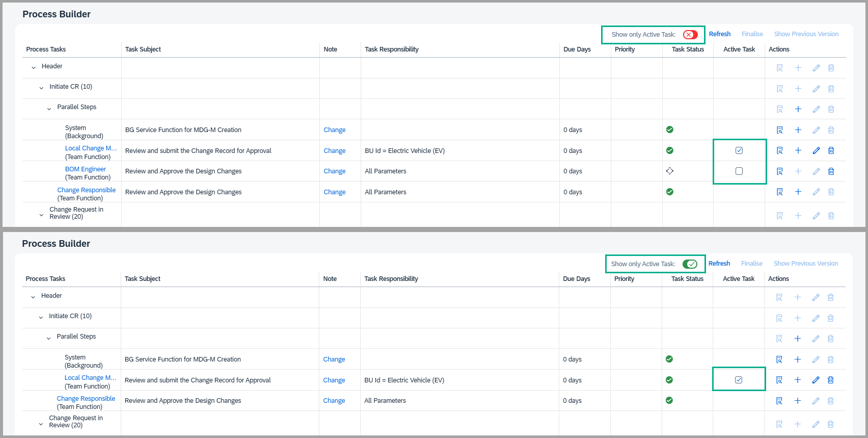Open the details icon in the BOM Engineer row
868x438 pixels.
[779, 171]
